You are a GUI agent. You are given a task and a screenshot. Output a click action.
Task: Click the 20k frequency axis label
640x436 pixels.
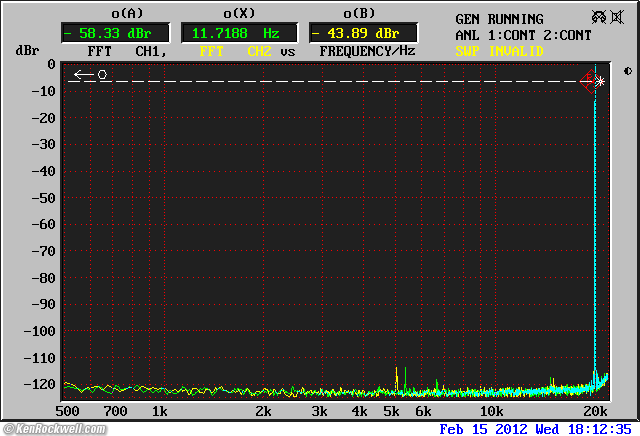tap(595, 411)
